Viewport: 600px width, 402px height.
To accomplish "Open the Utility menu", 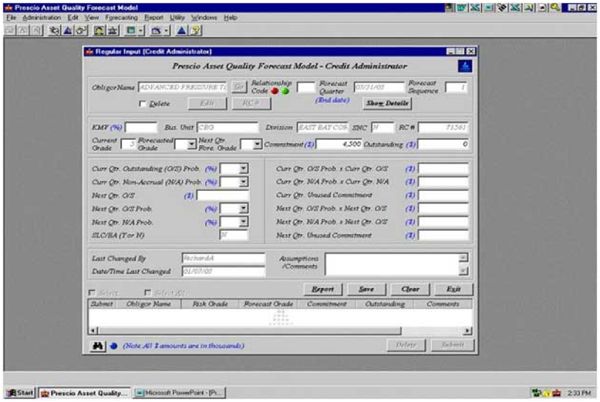I will click(x=177, y=18).
